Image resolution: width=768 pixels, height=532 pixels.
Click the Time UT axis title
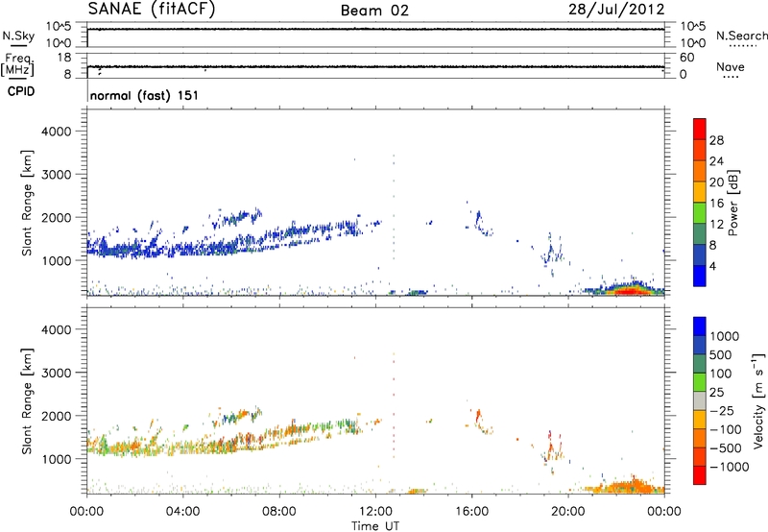375,526
